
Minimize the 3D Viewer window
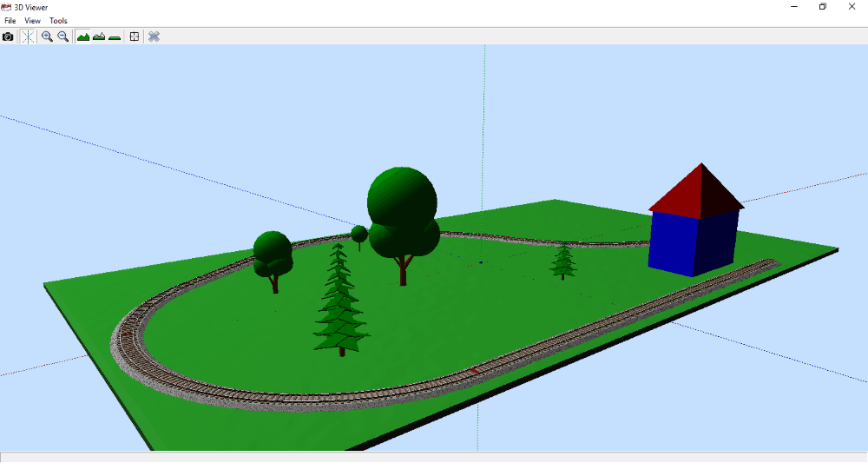(x=794, y=7)
